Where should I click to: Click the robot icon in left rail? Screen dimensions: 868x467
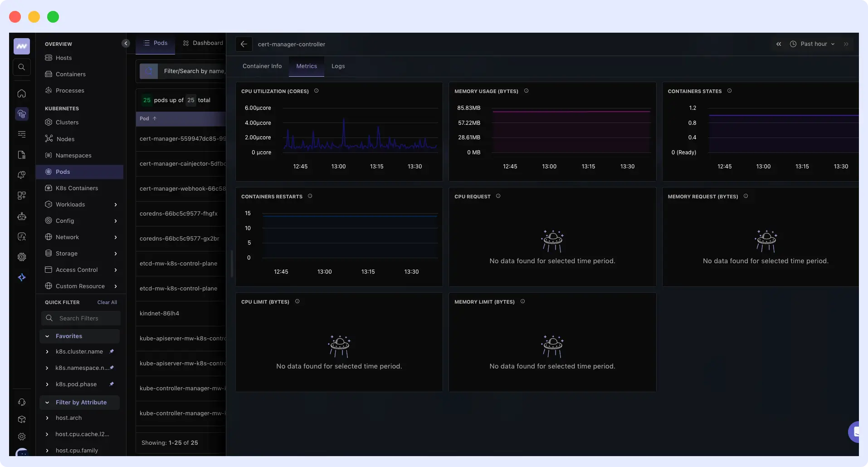pos(22,216)
